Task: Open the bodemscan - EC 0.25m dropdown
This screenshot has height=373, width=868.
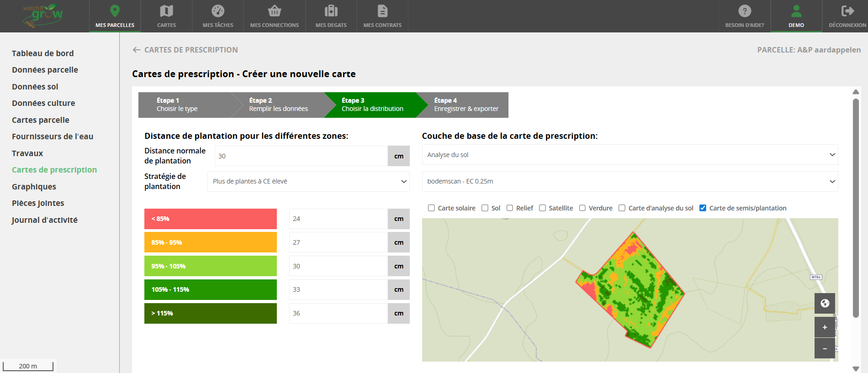Action: point(630,181)
